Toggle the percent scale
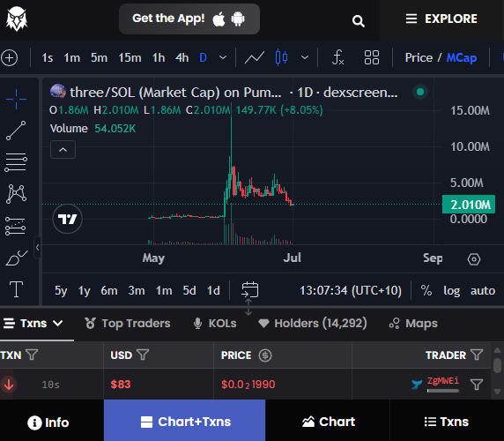This screenshot has height=441, width=504. (x=426, y=290)
